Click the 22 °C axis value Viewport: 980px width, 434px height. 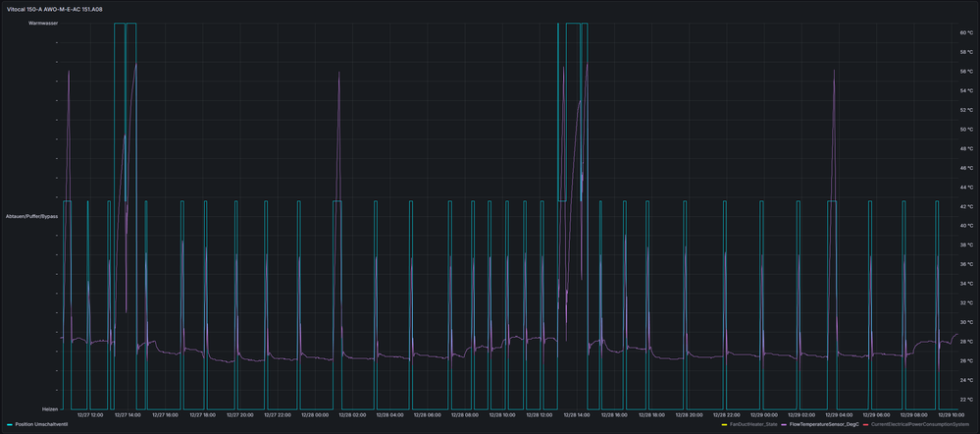pos(966,399)
